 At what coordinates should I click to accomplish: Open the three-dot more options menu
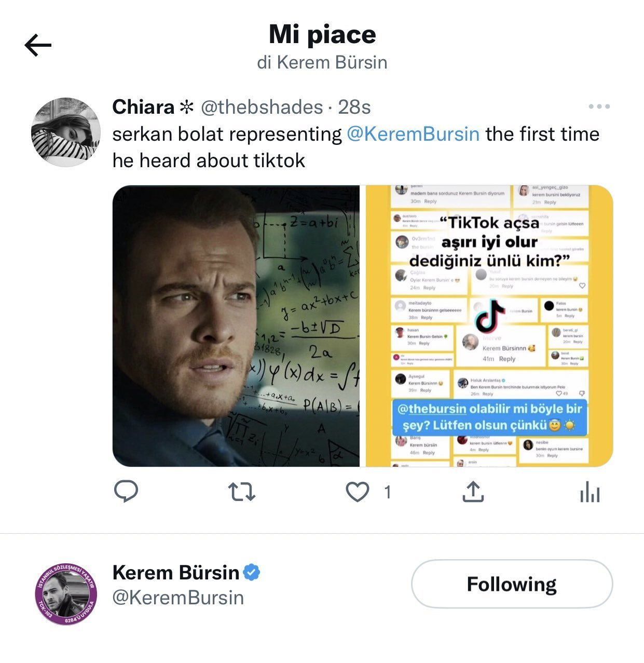coord(599,106)
